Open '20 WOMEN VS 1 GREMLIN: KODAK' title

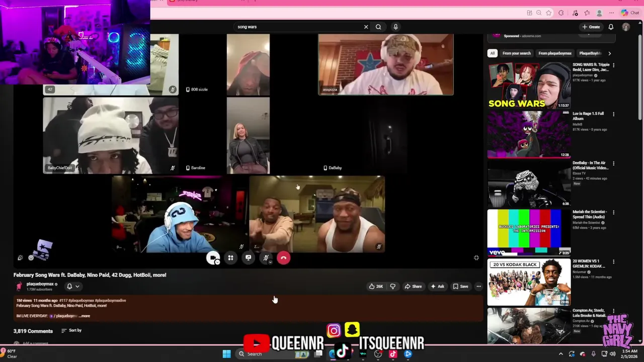(x=589, y=263)
